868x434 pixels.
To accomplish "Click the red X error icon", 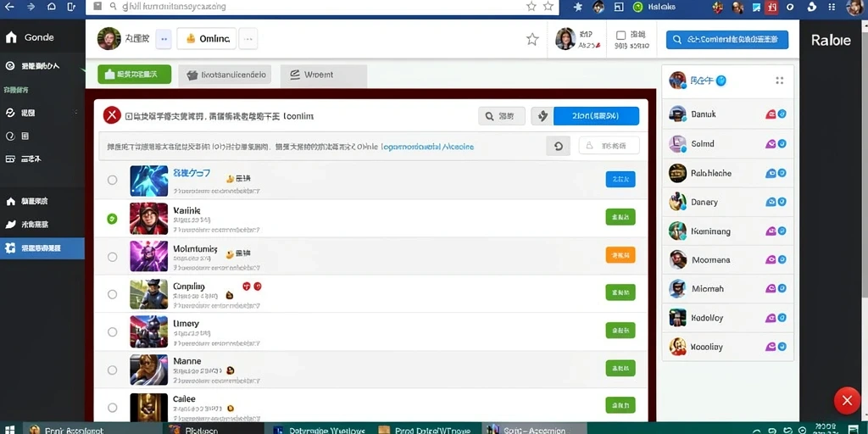I will click(112, 115).
